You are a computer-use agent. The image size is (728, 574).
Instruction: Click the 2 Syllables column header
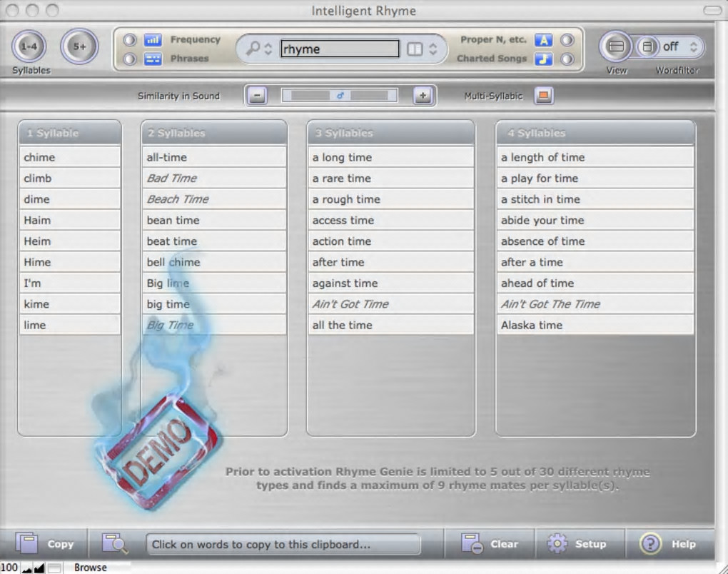coord(214,133)
